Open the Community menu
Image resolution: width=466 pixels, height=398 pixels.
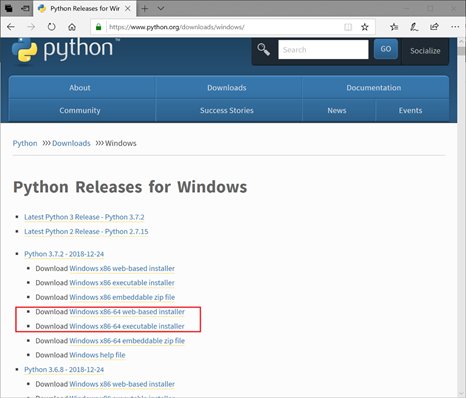coord(80,110)
